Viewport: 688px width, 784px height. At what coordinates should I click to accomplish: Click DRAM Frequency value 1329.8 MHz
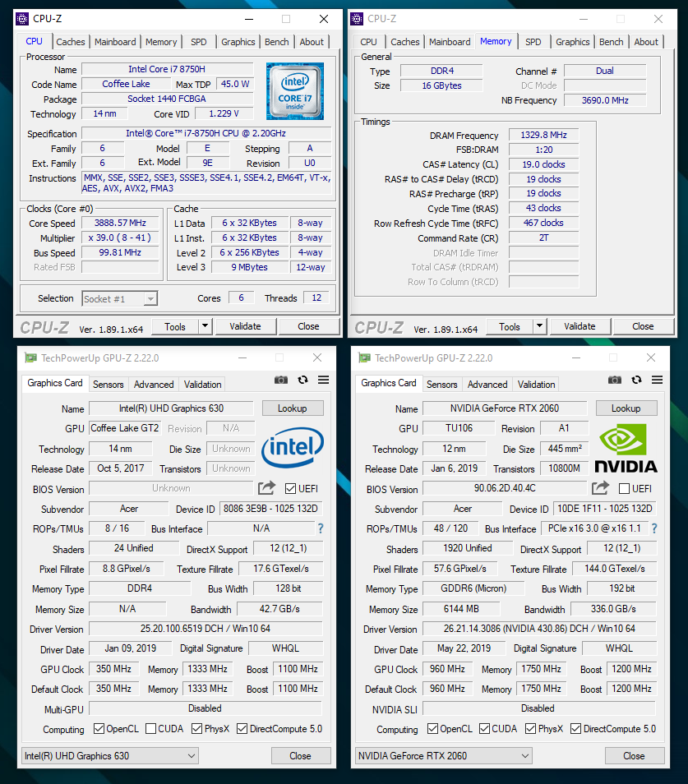[x=543, y=135]
